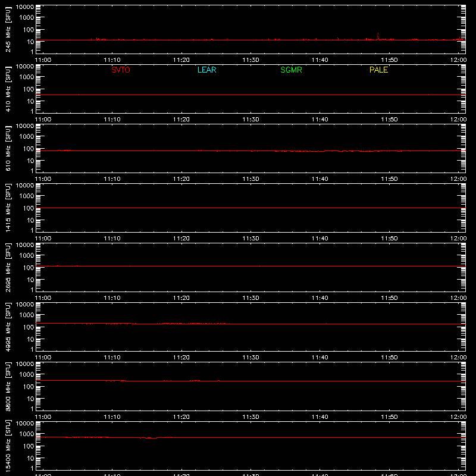The height and width of the screenshot is (476, 476).
Task: Click the 100 y-axis value on 610 MHz panel
Action: point(29,148)
